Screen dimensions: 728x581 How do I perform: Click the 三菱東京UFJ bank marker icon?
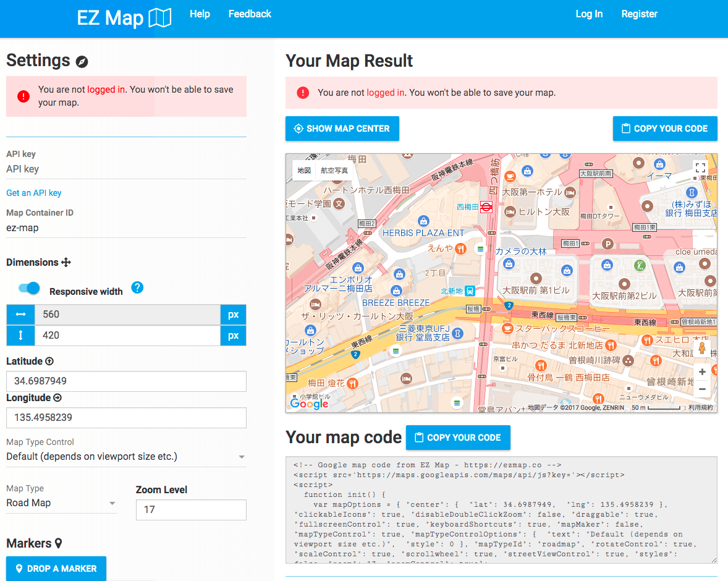click(458, 333)
